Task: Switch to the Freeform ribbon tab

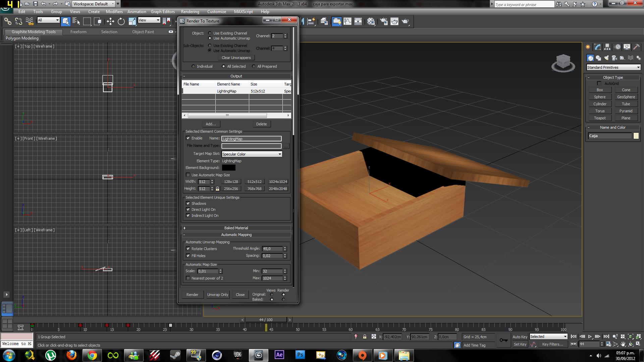Action: coord(78,32)
